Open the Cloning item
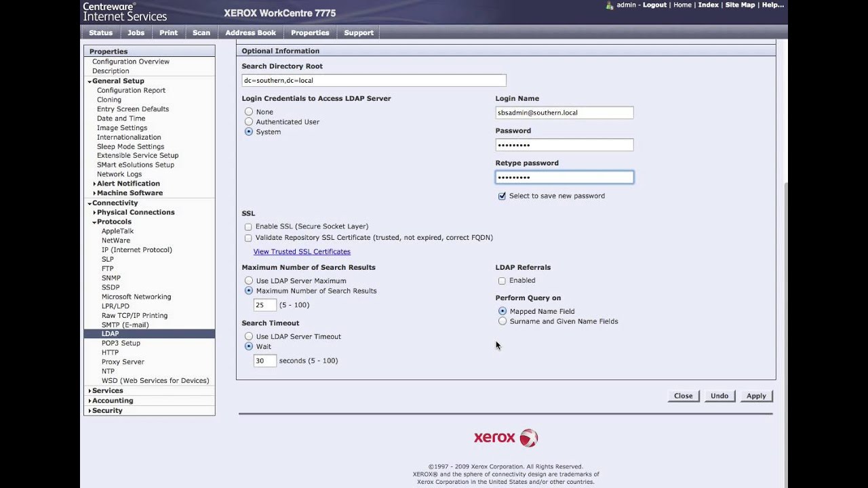Image resolution: width=868 pixels, height=488 pixels. [109, 100]
